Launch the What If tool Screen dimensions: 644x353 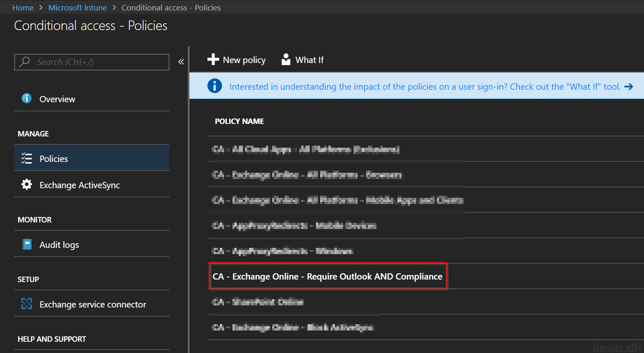tap(303, 60)
